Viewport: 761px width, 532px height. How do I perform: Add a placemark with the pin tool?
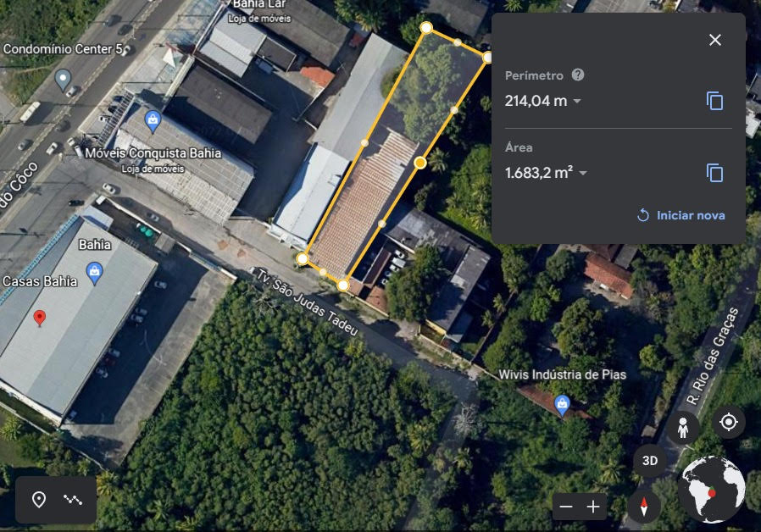[39, 500]
